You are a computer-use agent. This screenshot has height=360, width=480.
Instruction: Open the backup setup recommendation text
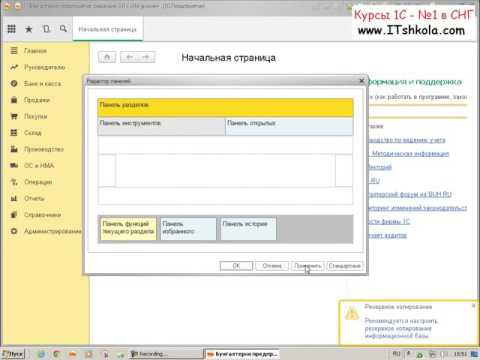(x=401, y=328)
